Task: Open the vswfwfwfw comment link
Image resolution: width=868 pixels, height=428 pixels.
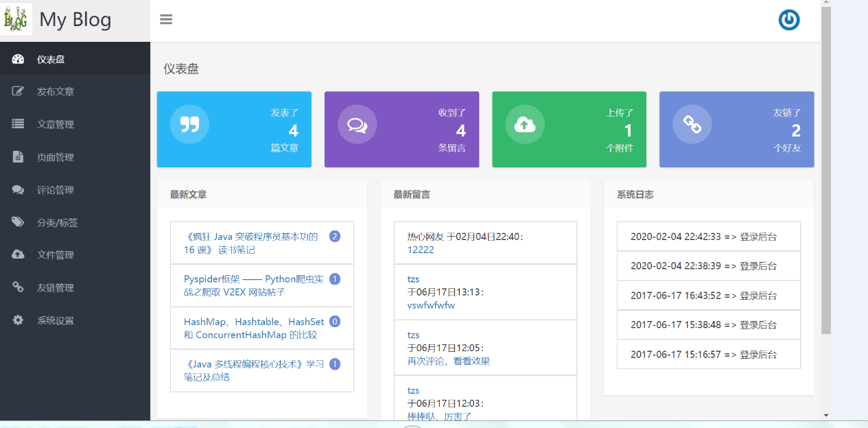Action: pos(431,305)
